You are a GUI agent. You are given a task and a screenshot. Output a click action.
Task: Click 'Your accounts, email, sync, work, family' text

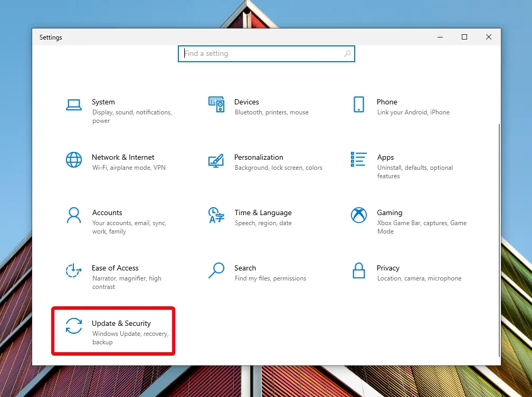pyautogui.click(x=129, y=227)
